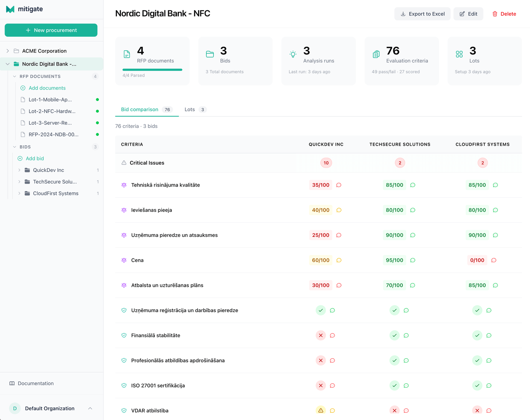Screen dimensions: 530x420
Task: Click the lightbulb icon on the Analysis runs card
Action: (293, 54)
